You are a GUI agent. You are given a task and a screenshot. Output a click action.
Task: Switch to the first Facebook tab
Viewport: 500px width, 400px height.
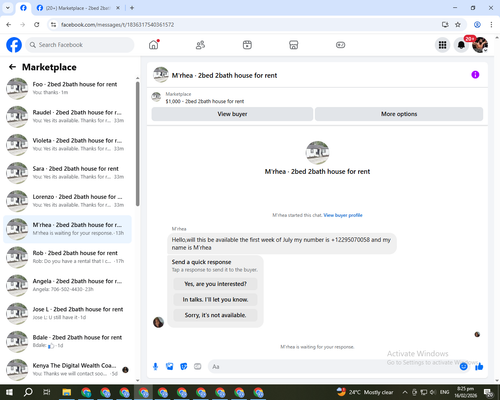23,8
